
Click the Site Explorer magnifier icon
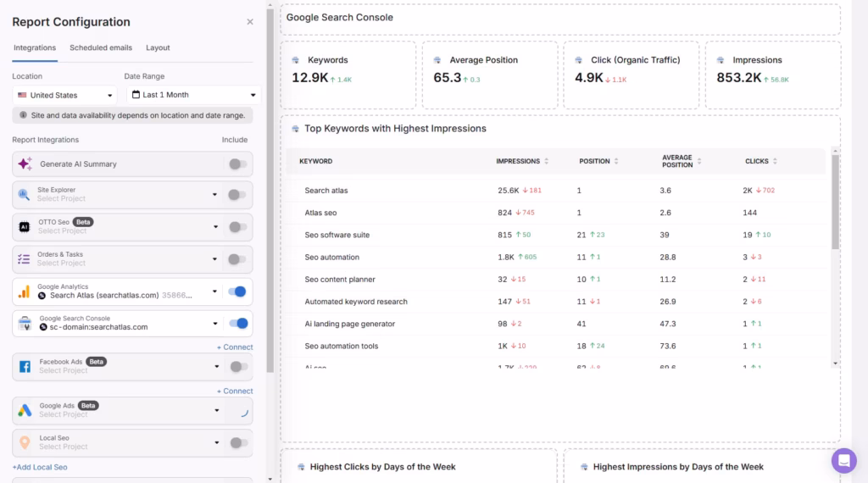[x=25, y=195]
